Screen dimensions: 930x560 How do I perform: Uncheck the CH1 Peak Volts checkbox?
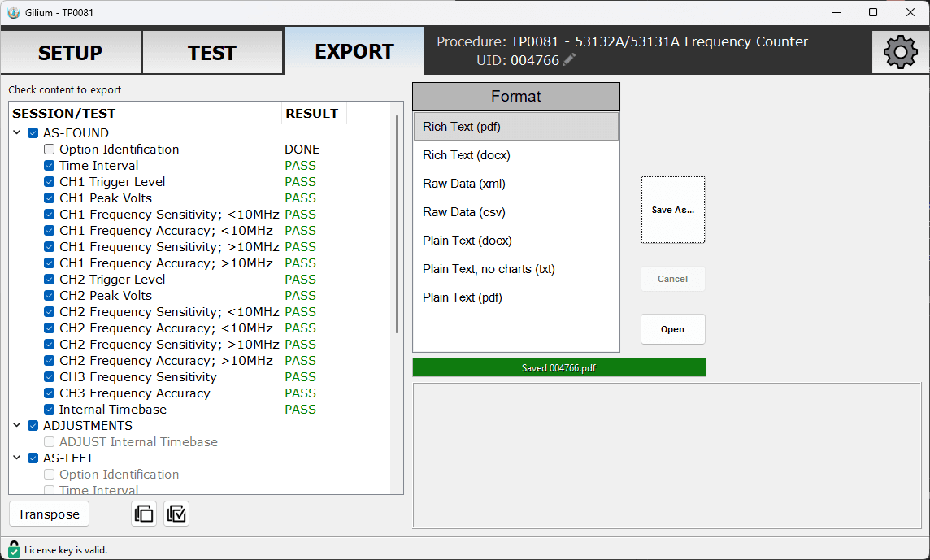click(x=50, y=198)
